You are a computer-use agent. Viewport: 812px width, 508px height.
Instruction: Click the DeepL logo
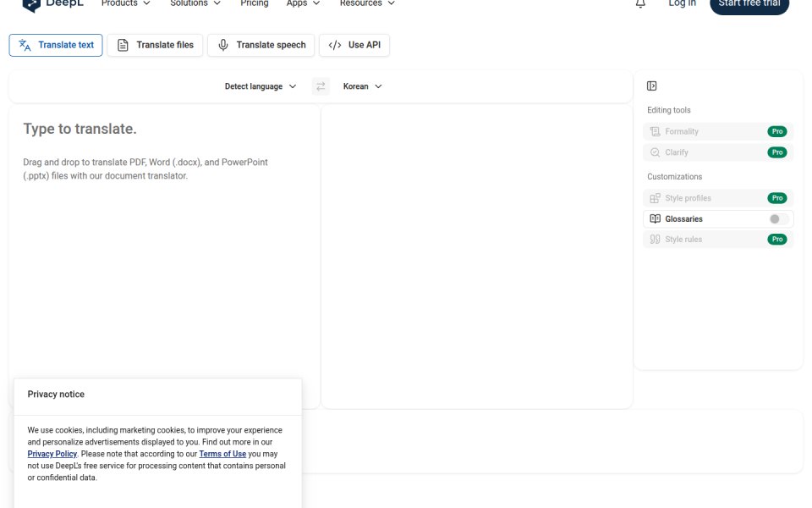(x=53, y=4)
